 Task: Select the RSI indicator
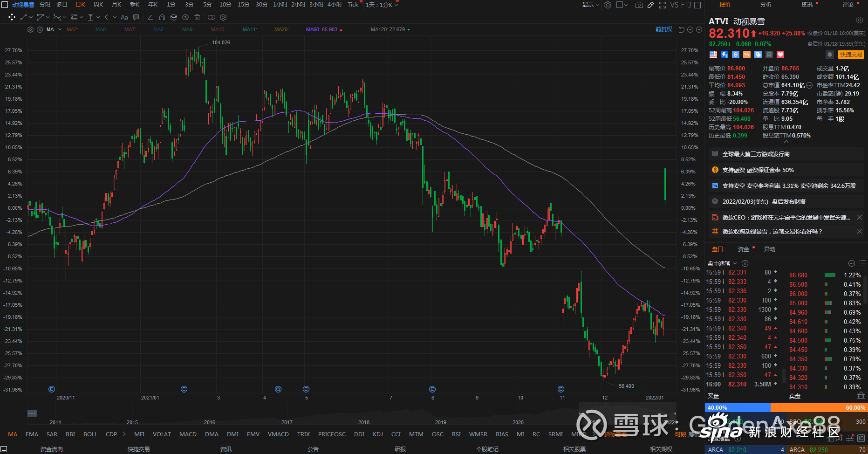point(456,434)
